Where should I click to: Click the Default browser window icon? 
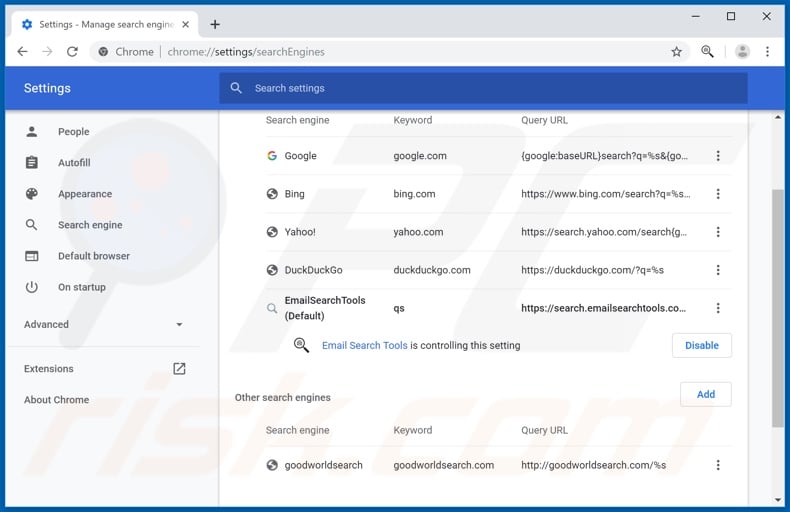32,256
